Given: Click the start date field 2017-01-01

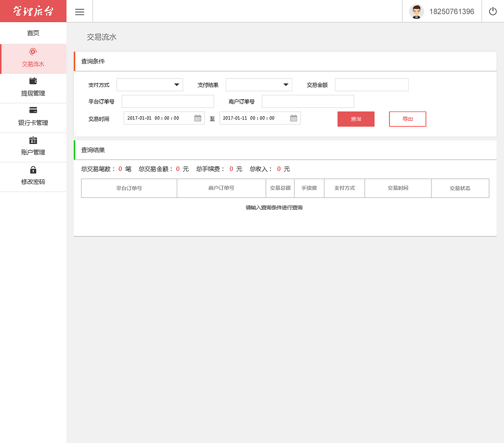Looking at the screenshot, I should point(164,118).
